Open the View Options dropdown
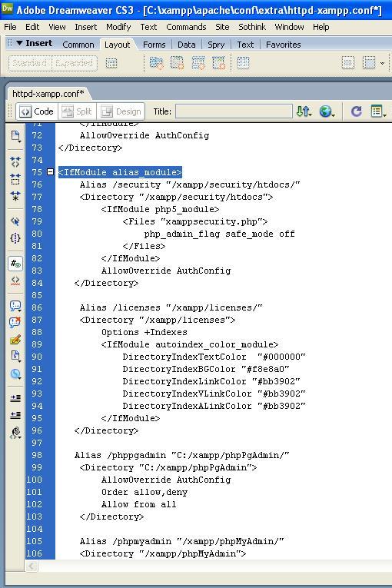 pyautogui.click(x=378, y=111)
